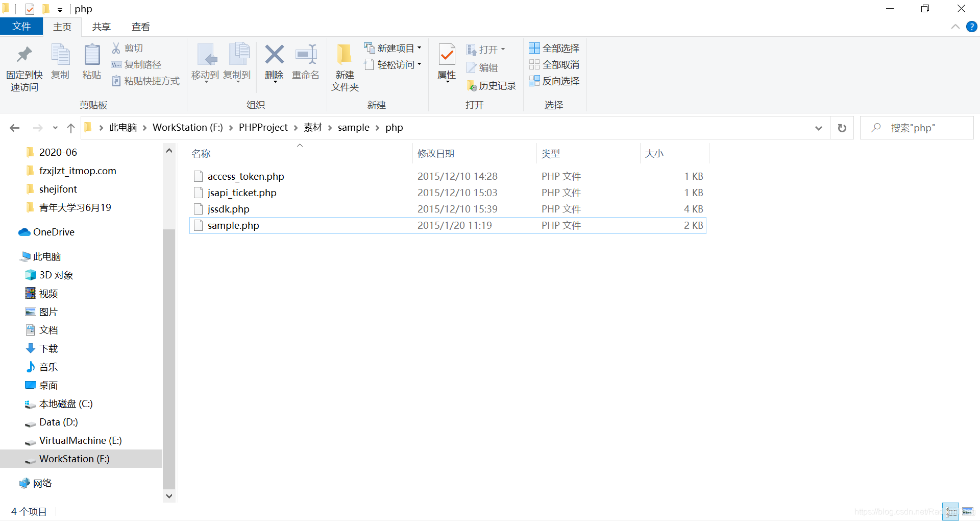Click Paste shortcut option
This screenshot has width=980, height=521.
point(145,81)
